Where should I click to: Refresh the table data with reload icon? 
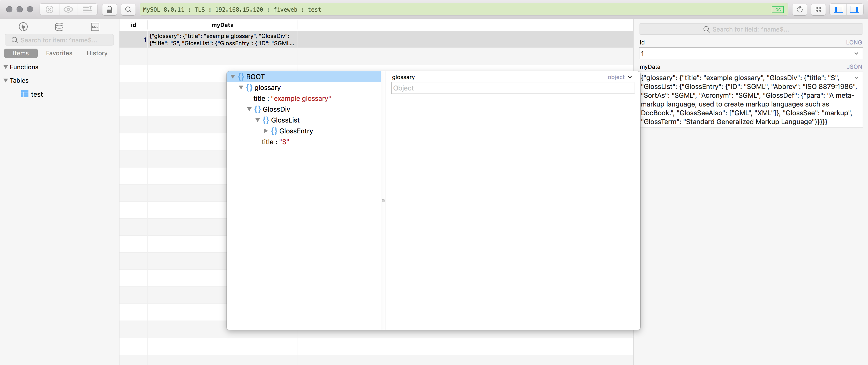pos(800,9)
